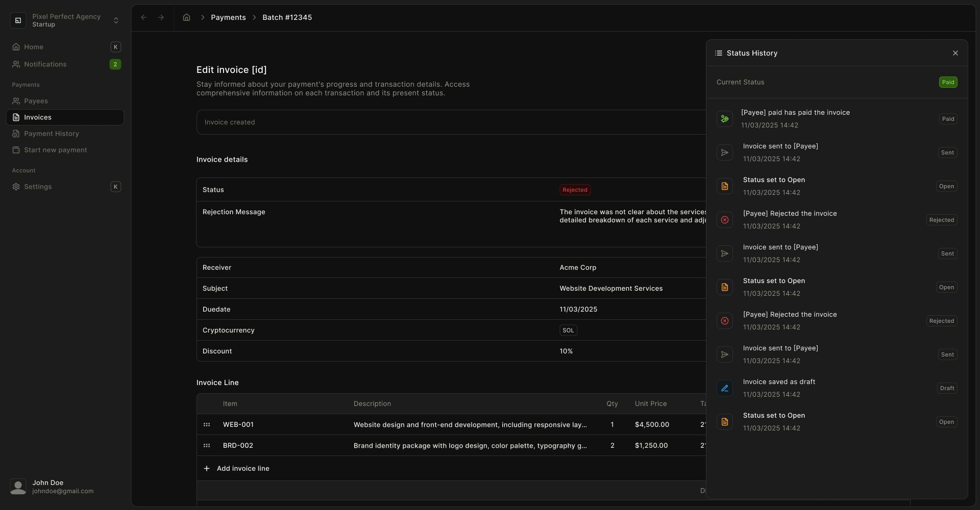This screenshot has width=980, height=510.
Task: Select the WEB-001 item cell
Action: (x=238, y=425)
